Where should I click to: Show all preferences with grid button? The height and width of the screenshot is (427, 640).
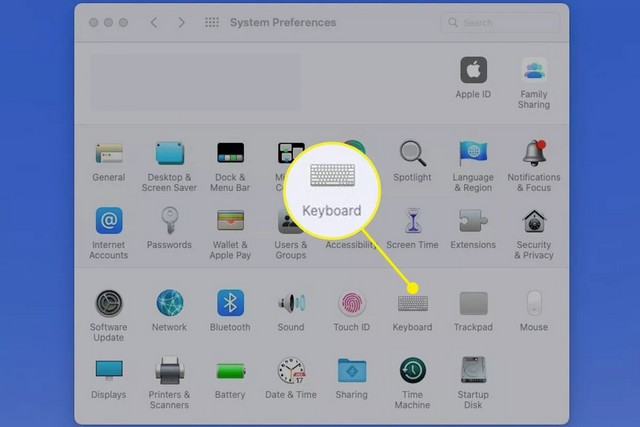[x=212, y=22]
